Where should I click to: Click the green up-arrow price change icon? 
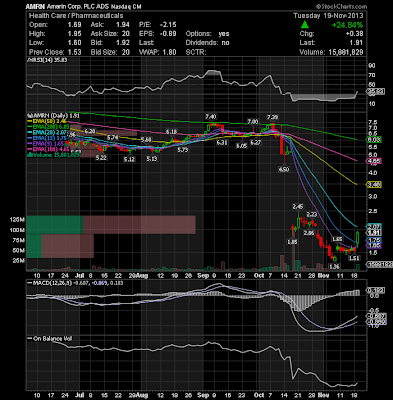304,25
